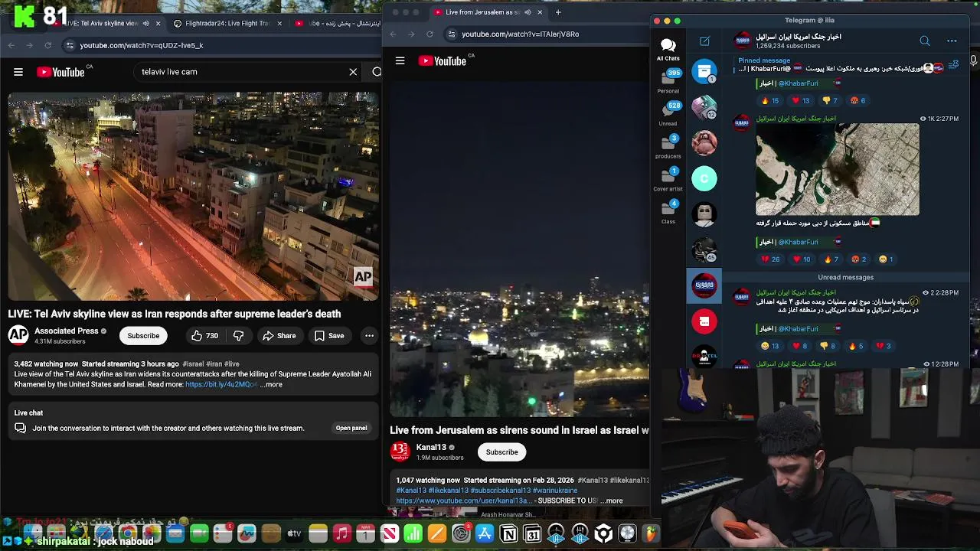The image size is (980, 551).
Task: Search within the Telegram channel
Action: pyautogui.click(x=925, y=41)
